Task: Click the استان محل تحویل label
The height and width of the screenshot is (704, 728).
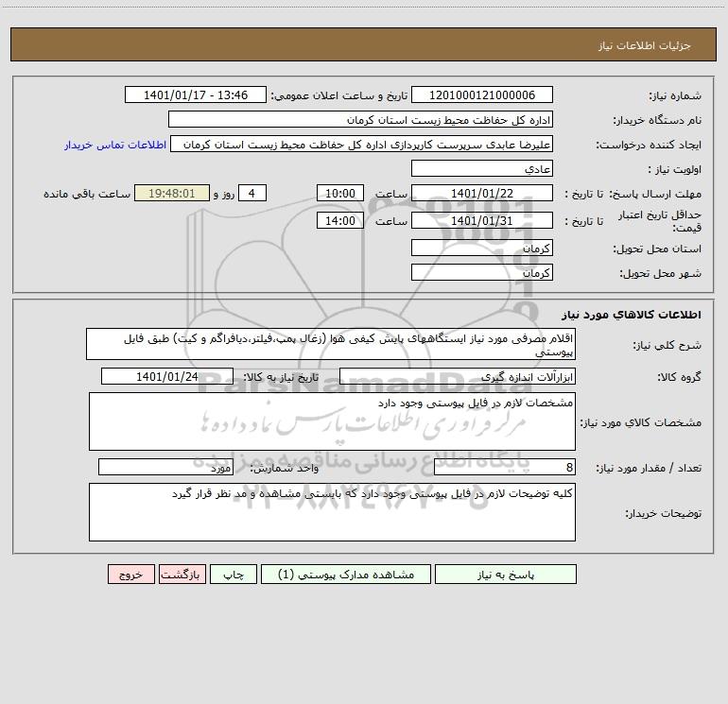Action: (x=657, y=249)
